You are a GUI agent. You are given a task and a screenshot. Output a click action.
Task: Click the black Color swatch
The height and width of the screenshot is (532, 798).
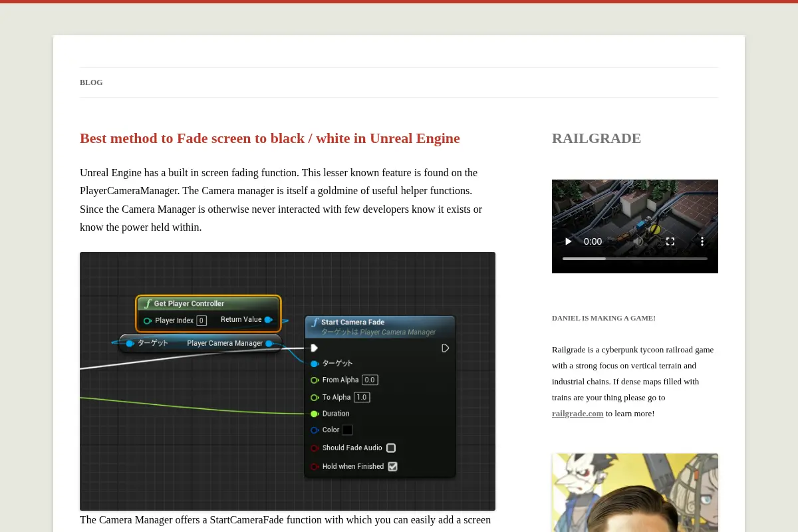pos(347,430)
